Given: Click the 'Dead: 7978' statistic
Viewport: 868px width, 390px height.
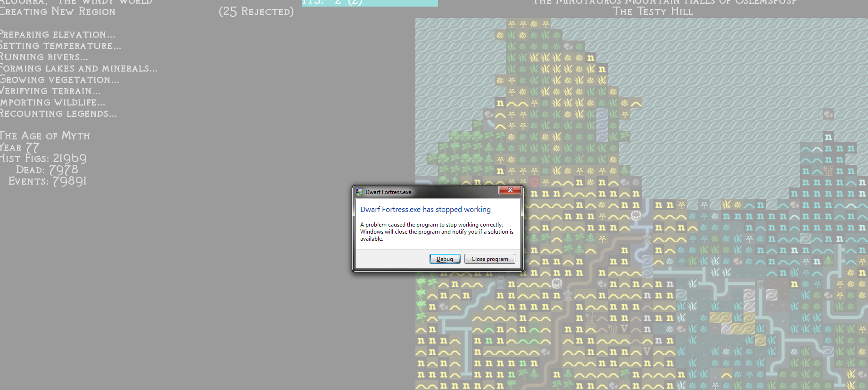Looking at the screenshot, I should (x=47, y=170).
